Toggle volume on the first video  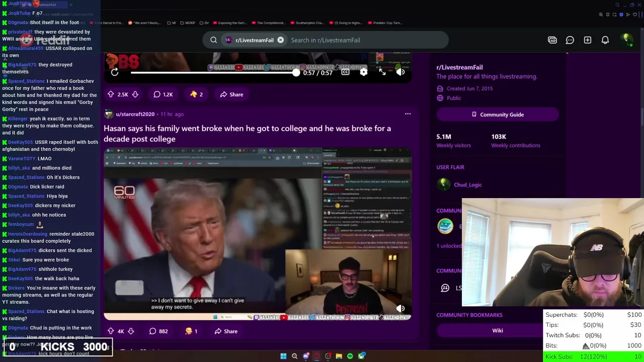(x=400, y=72)
